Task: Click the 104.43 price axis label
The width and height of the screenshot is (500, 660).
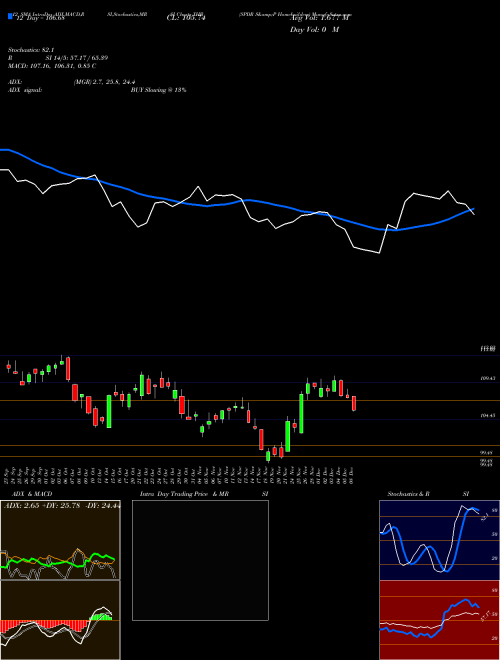Action: pyautogui.click(x=487, y=415)
